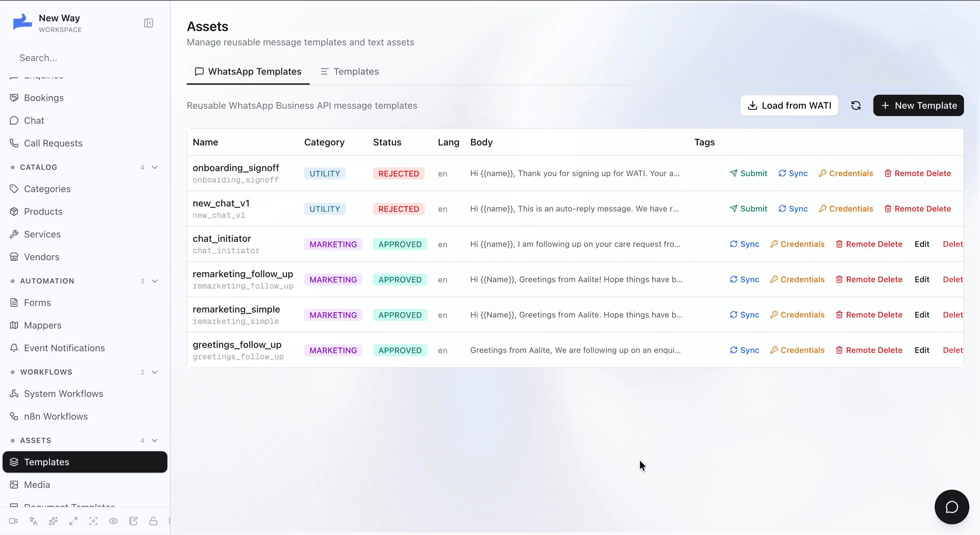Screen dimensions: 980x535
Task: Click the notebook pen icon in sidebar footer
Action: point(133,521)
